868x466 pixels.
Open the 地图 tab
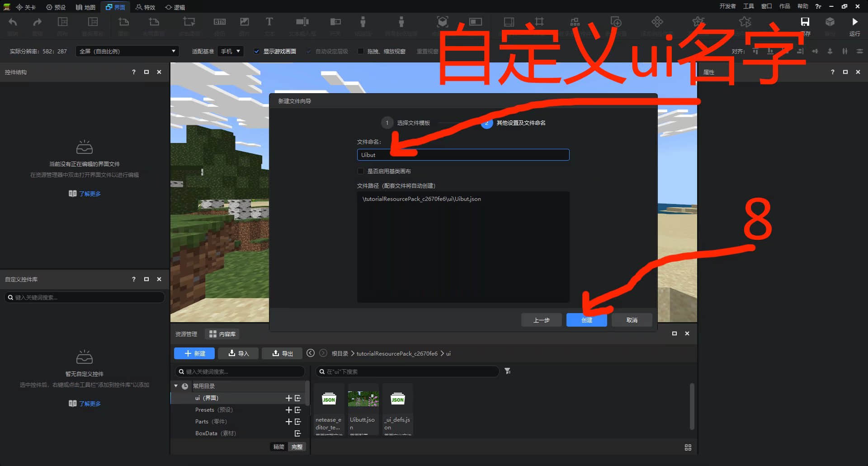[x=85, y=7]
